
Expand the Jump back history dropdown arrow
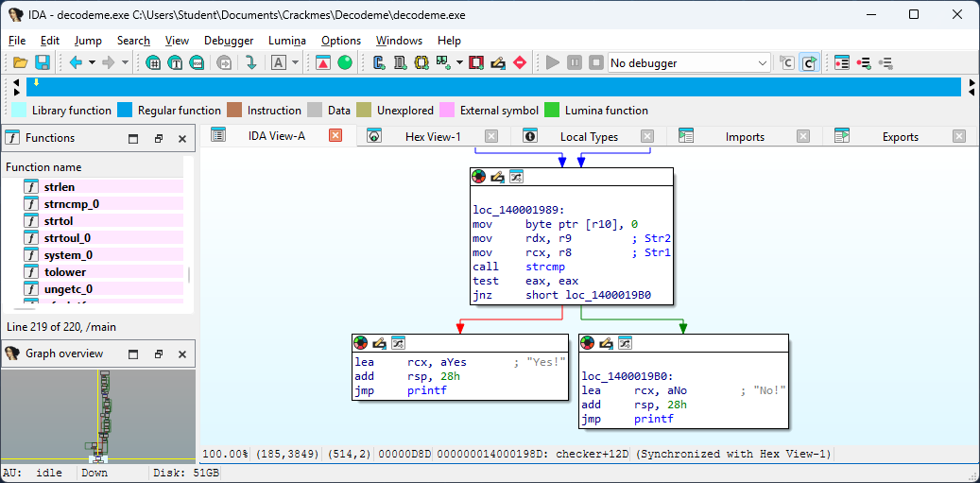click(92, 63)
